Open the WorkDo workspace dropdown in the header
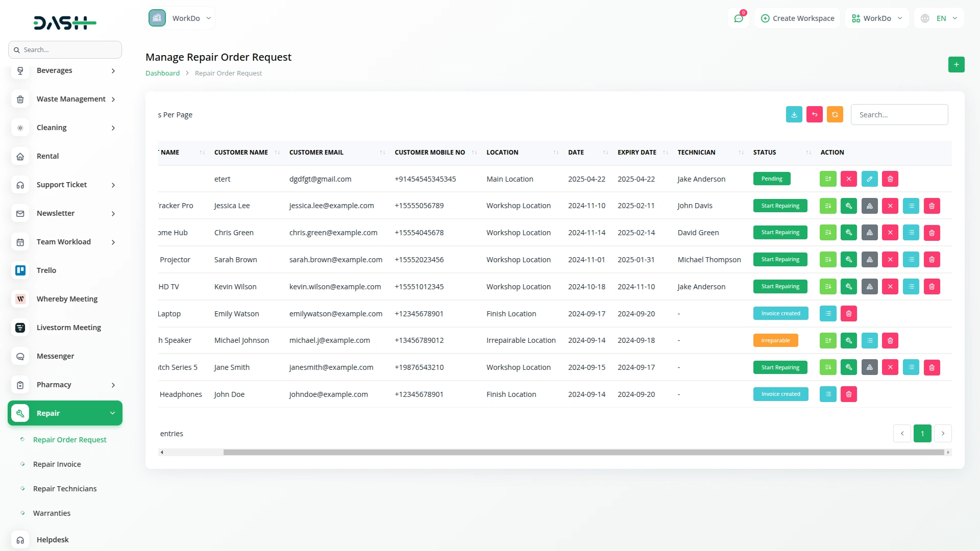980x551 pixels. click(876, 18)
